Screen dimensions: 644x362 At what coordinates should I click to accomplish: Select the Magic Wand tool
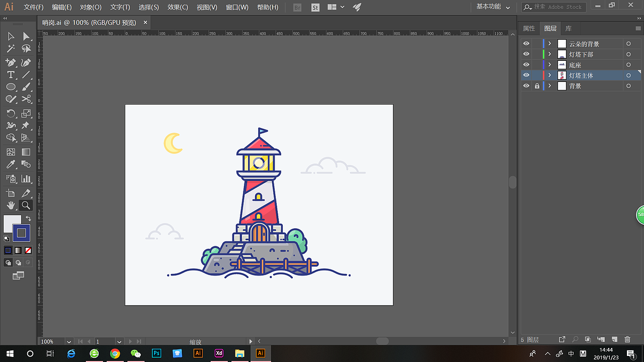pos(11,49)
